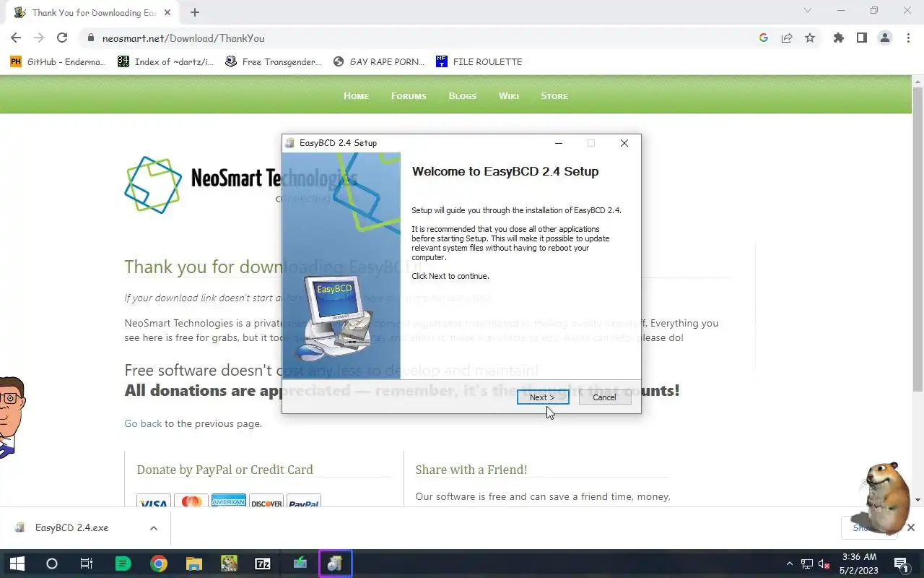924x578 pixels.
Task: Go to the Home nav item
Action: [x=356, y=96]
